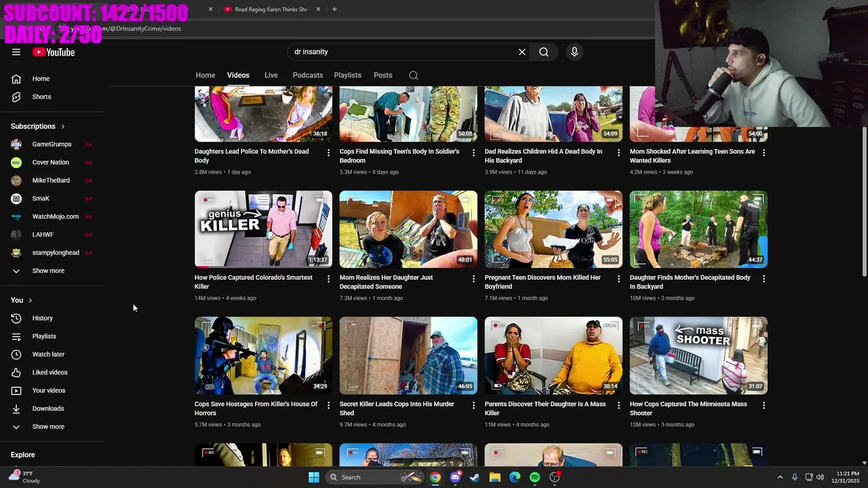Screen dimensions: 868x488
Task: Click the genius KILLER video thumbnail
Action: [x=263, y=229]
